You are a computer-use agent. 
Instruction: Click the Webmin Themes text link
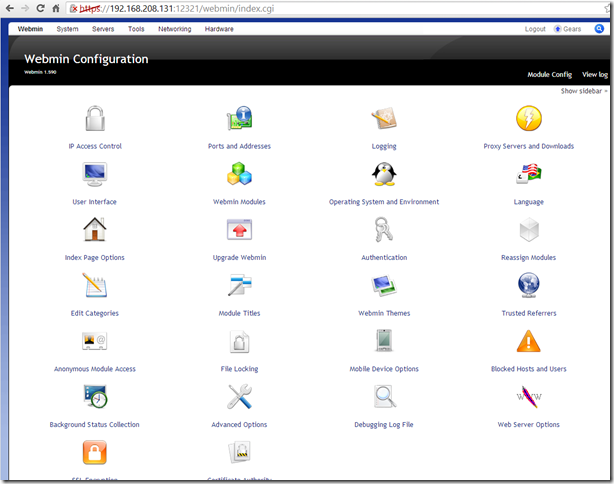(384, 313)
